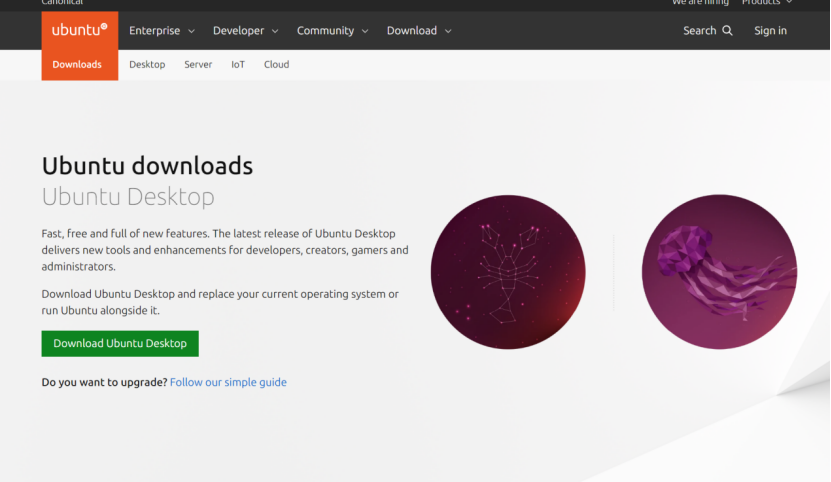Click the green Download Ubuntu Desktop button

(x=120, y=344)
